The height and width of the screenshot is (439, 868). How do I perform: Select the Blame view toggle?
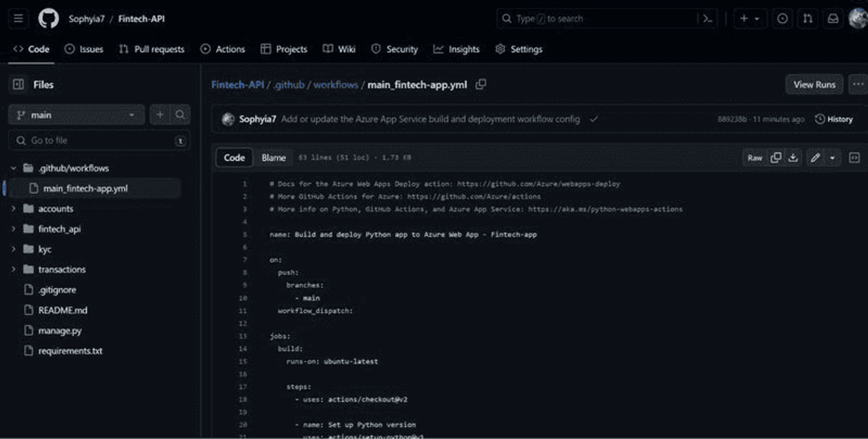point(274,158)
